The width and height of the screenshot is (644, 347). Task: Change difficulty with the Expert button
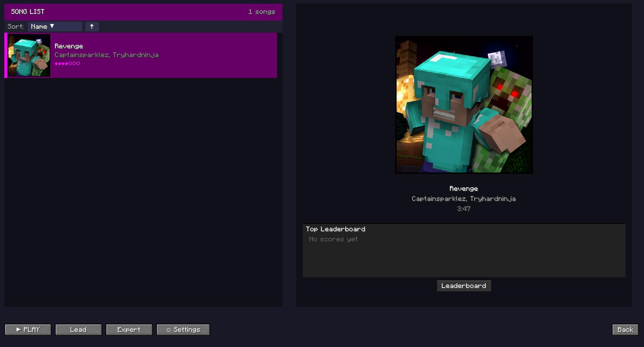(x=129, y=329)
